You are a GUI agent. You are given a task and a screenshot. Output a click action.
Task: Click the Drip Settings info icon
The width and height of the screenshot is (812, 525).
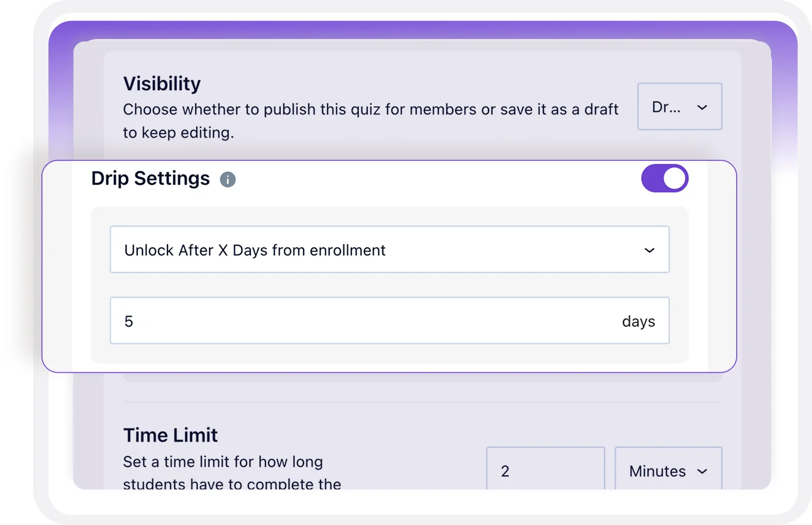(228, 180)
